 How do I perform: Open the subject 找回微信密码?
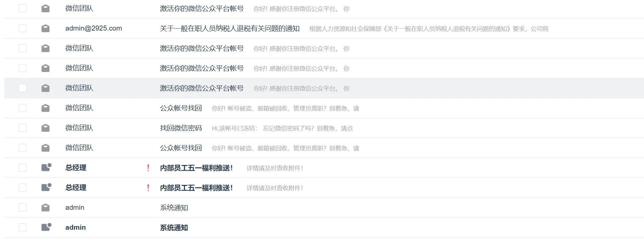(181, 128)
